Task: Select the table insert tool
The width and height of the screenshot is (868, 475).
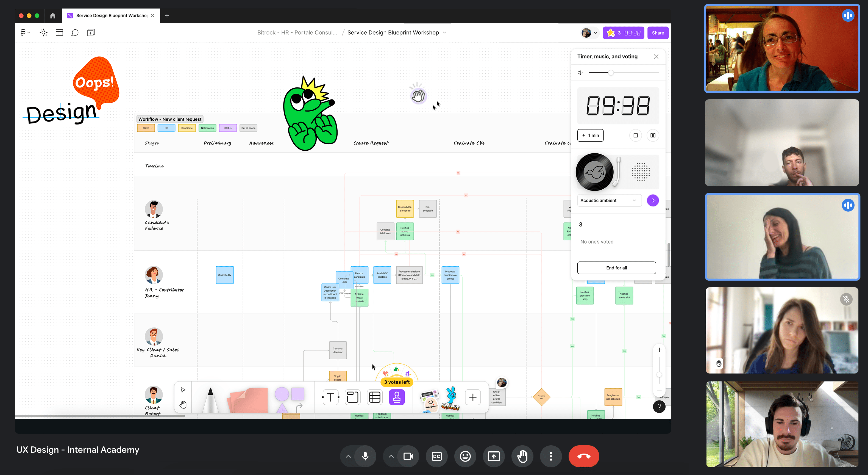Action: 374,397
